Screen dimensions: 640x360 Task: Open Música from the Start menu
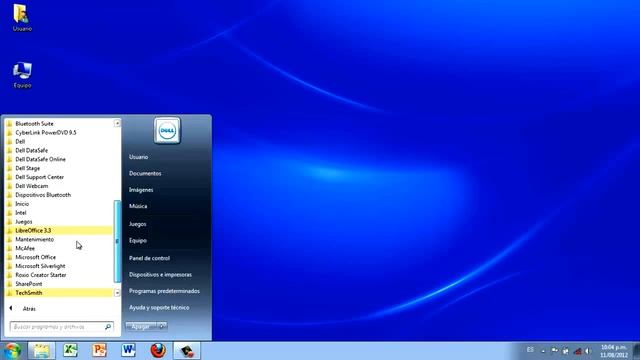click(x=138, y=206)
